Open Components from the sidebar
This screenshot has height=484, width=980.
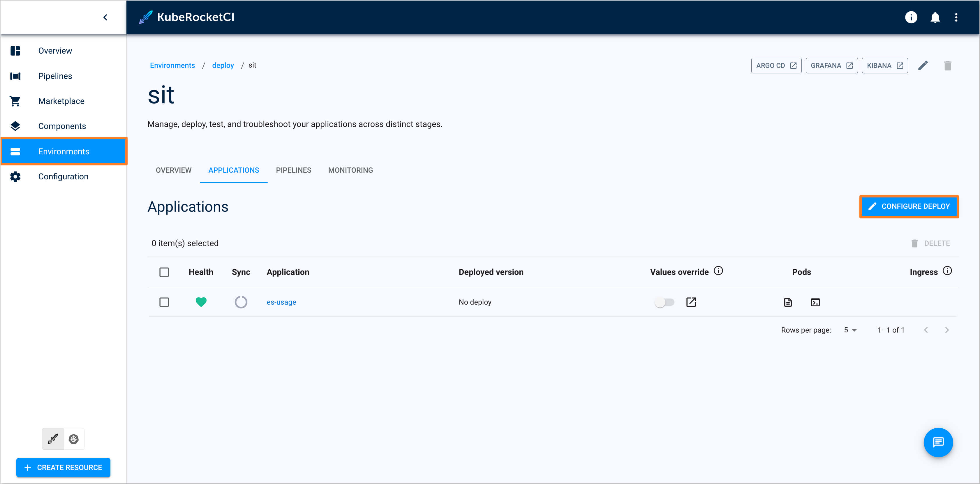pos(62,126)
